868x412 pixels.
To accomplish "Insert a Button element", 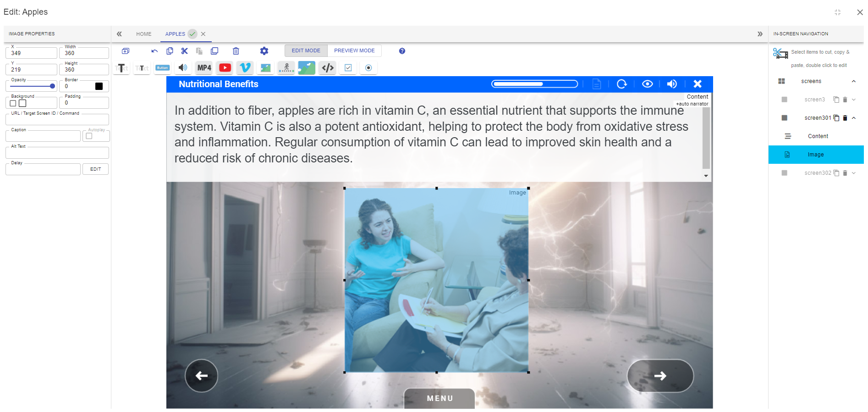I will coord(163,68).
